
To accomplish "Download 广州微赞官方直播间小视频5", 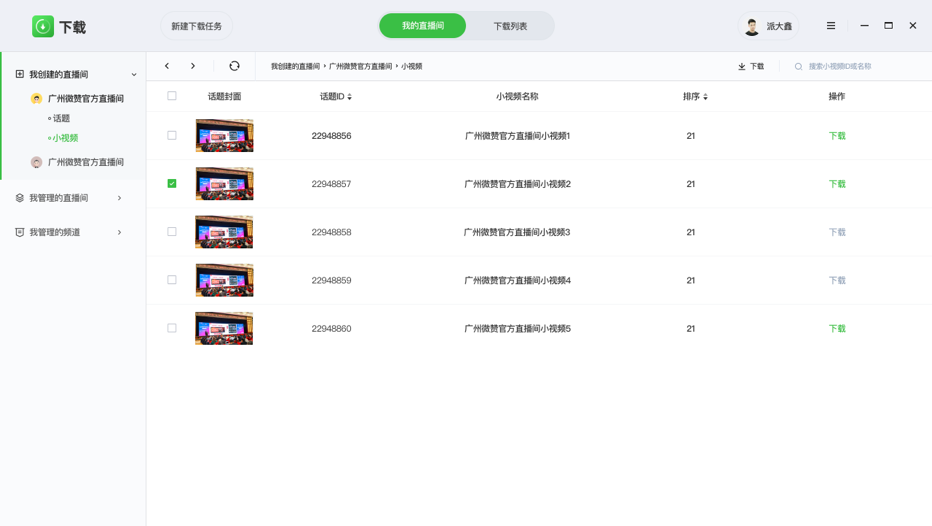I will [836, 329].
